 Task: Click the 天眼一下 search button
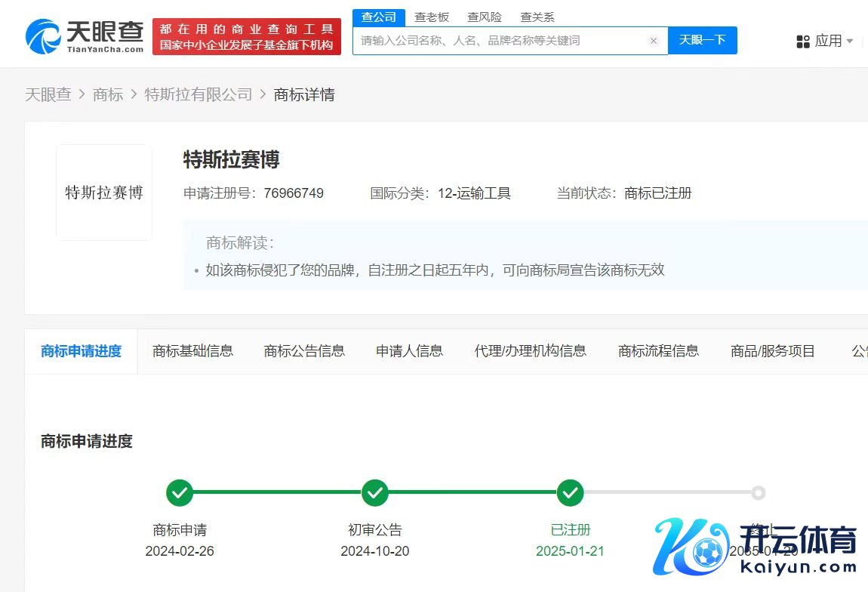(x=702, y=40)
